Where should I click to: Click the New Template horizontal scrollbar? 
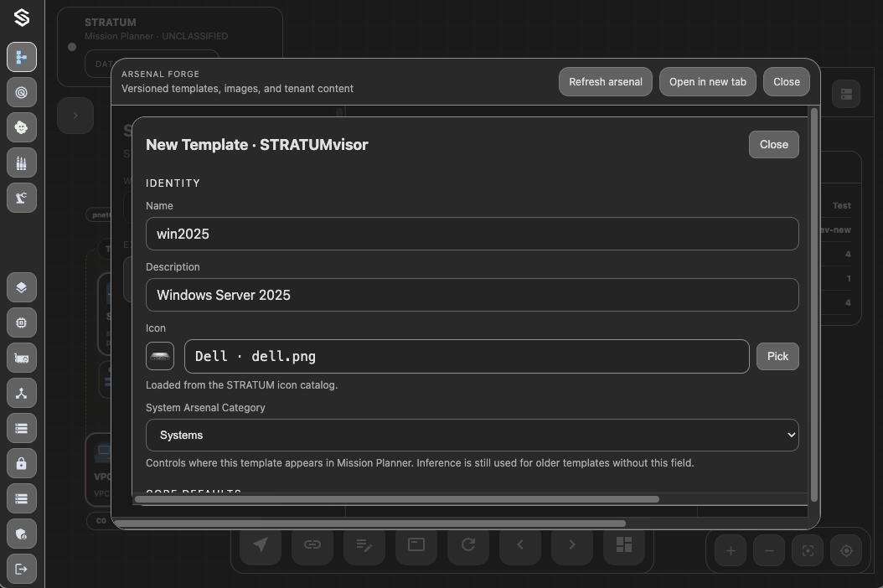point(397,499)
